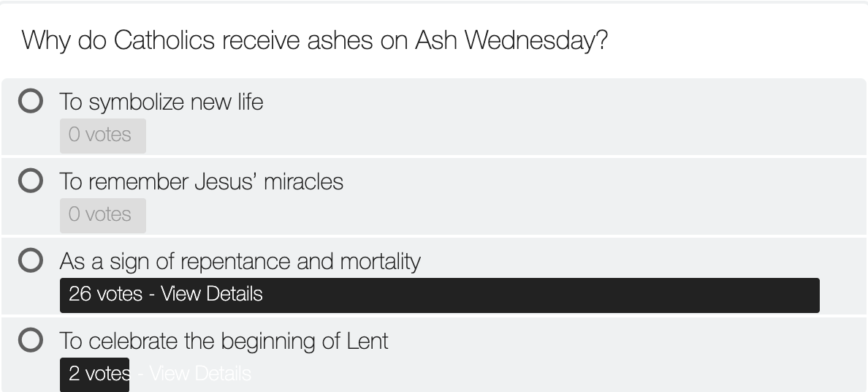Viewport: 868px width, 392px height.
Task: Click faded "View Details" text beside 2 votes
Action: (x=200, y=374)
